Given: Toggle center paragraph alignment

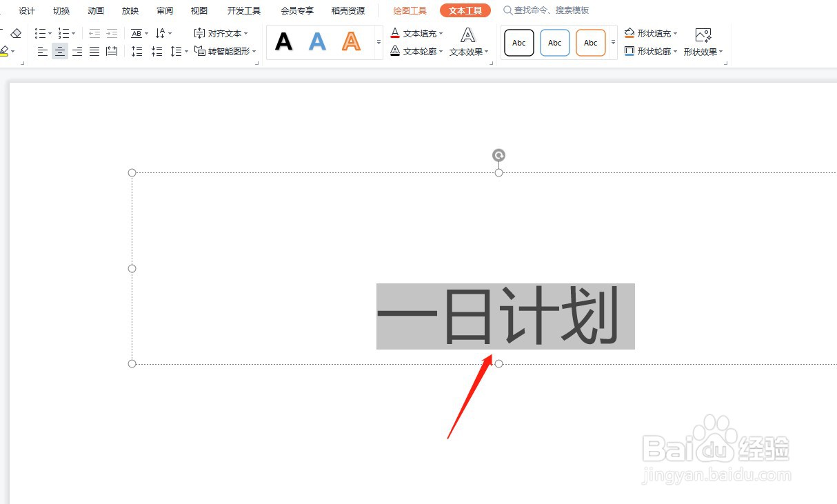Looking at the screenshot, I should (x=60, y=51).
